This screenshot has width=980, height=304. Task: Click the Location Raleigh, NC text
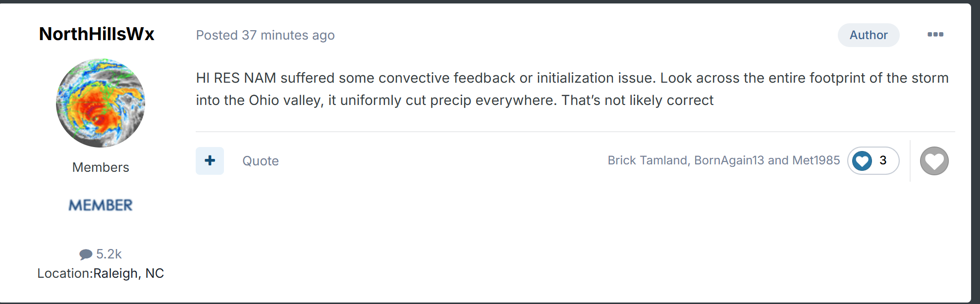[101, 273]
